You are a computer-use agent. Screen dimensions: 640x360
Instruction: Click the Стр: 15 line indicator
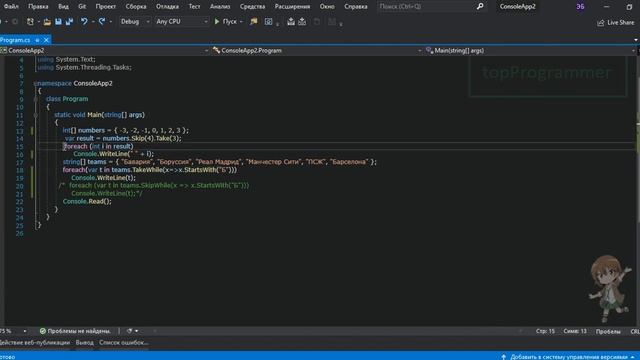point(545,331)
